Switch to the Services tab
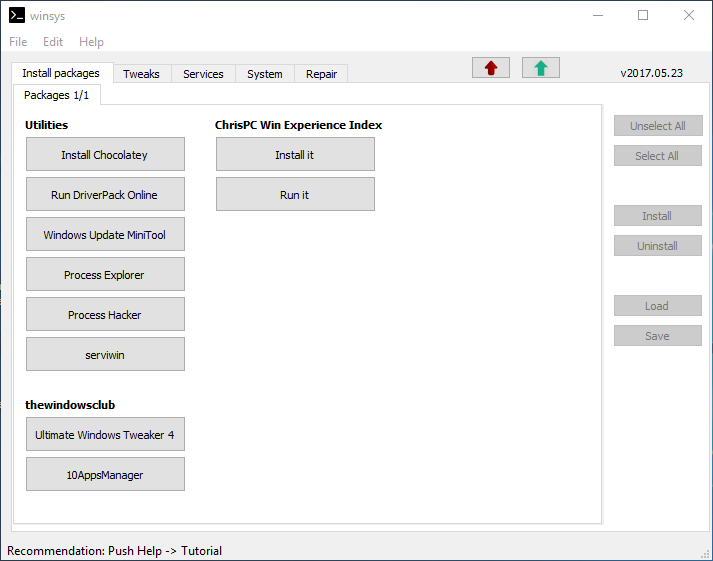The width and height of the screenshot is (713, 561). coord(203,74)
